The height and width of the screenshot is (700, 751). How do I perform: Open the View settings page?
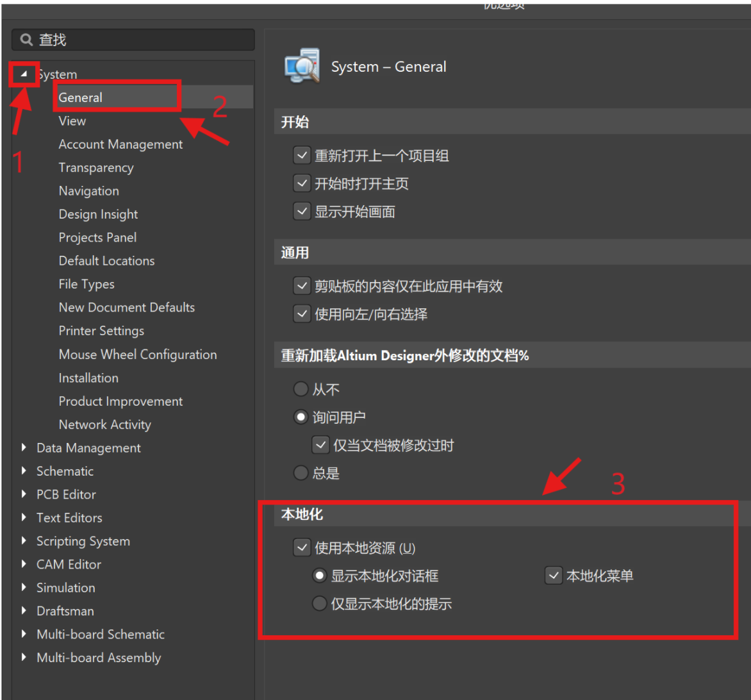pos(72,121)
